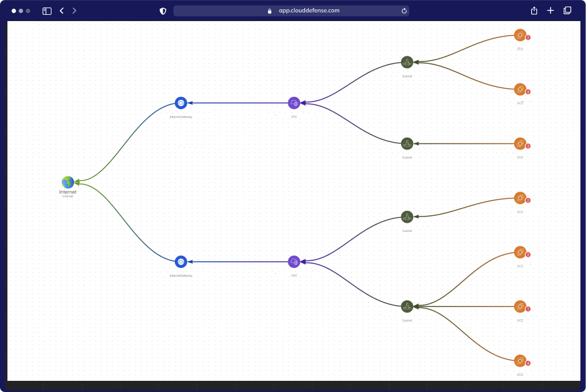The image size is (586, 392).
Task: Open the browser Share menu
Action: [x=534, y=11]
